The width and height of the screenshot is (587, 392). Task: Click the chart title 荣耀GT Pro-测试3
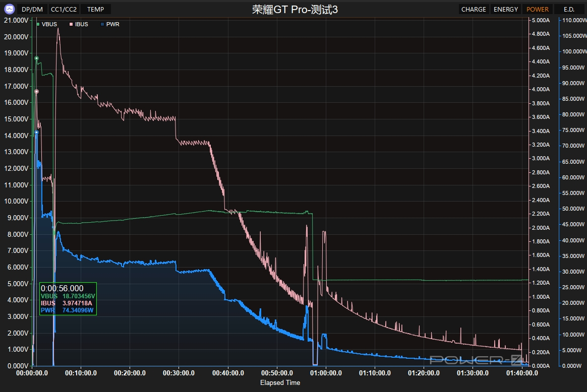[x=295, y=10]
